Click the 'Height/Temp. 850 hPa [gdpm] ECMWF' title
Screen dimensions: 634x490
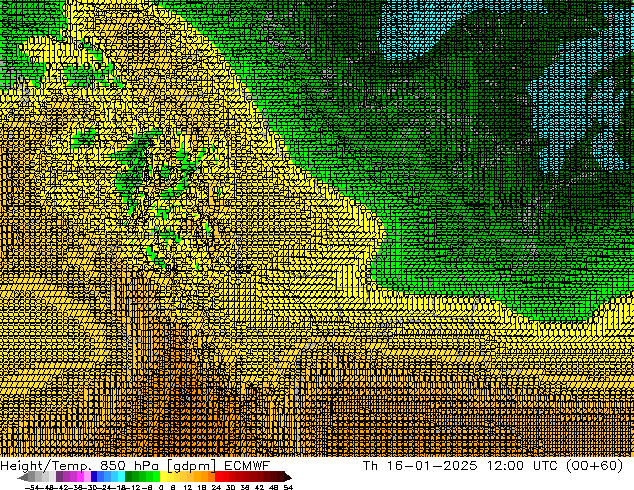click(x=135, y=465)
